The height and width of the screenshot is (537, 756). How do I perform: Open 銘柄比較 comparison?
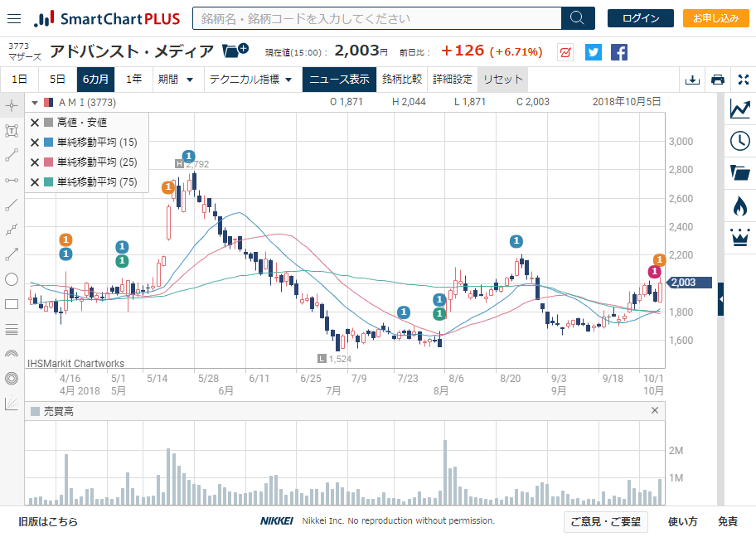coord(401,80)
